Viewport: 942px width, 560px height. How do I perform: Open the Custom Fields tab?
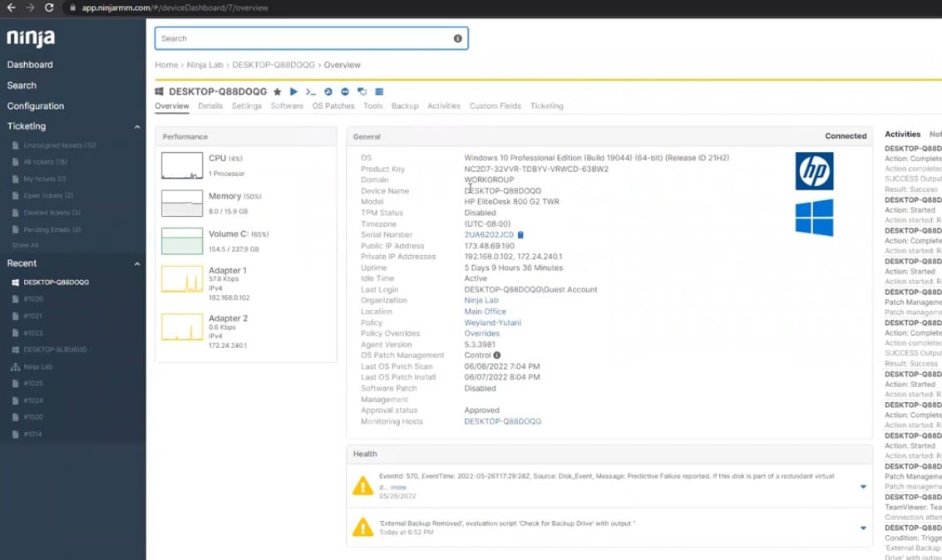[495, 106]
